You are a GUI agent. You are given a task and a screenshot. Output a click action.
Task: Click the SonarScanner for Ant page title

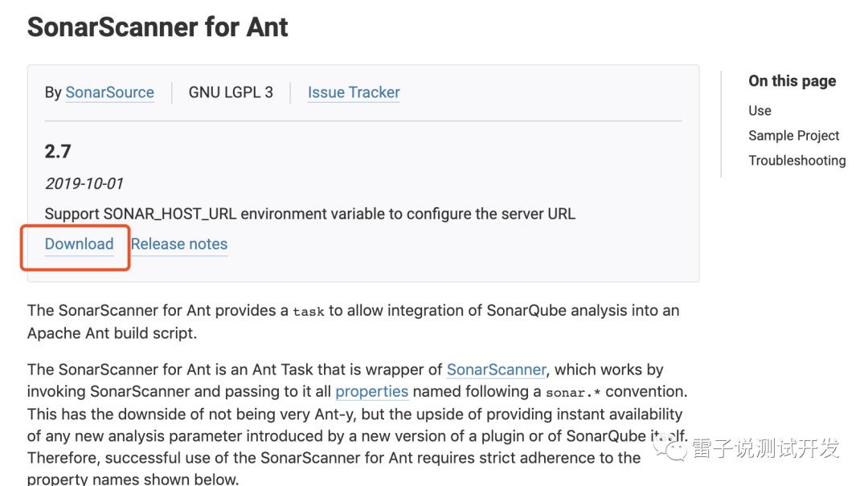click(158, 27)
